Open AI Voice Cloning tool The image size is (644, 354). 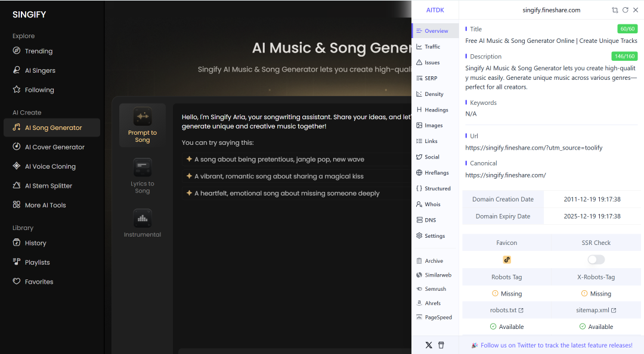click(44, 166)
